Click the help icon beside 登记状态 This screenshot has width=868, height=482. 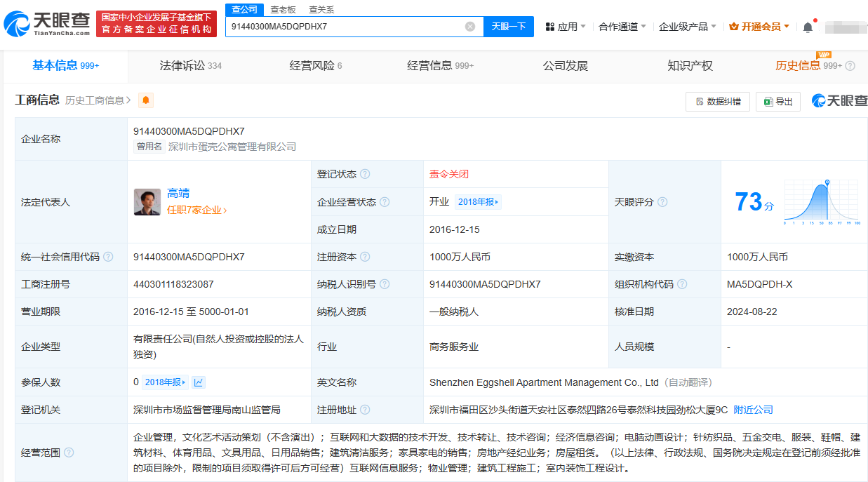(365, 174)
